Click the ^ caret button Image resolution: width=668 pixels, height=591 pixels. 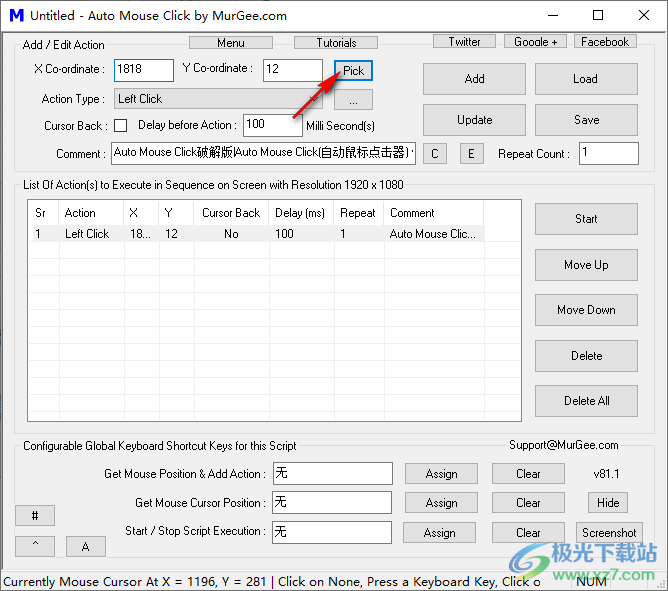click(35, 546)
